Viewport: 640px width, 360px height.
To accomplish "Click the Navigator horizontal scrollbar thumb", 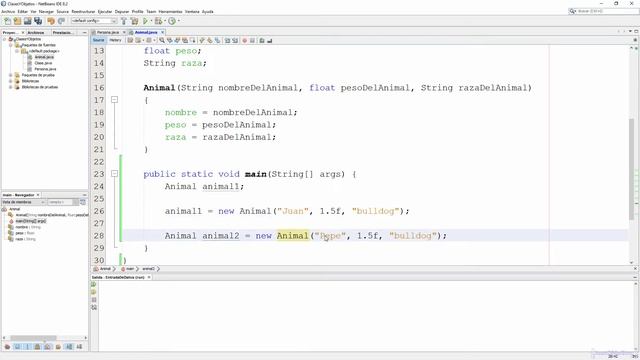I will tap(33, 338).
